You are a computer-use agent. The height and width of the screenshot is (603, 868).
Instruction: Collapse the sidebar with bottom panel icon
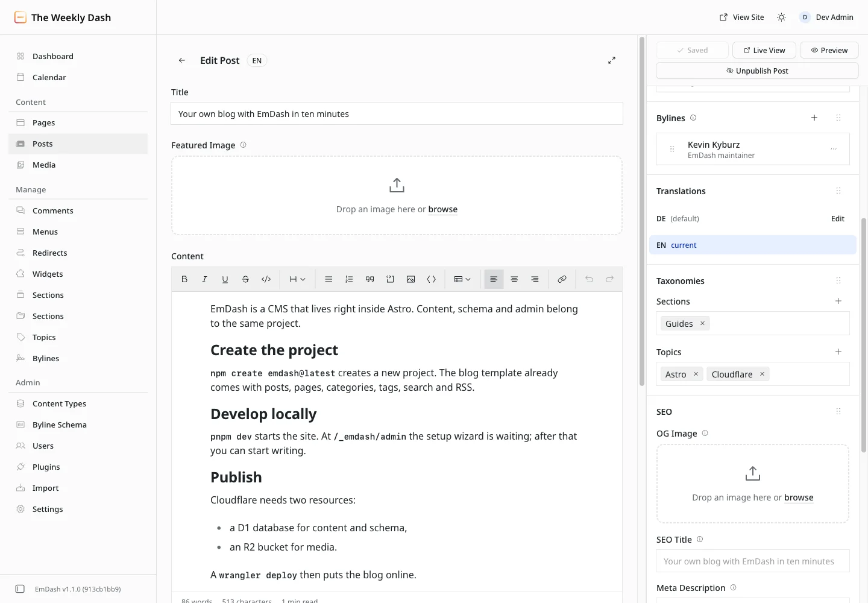[x=20, y=589]
